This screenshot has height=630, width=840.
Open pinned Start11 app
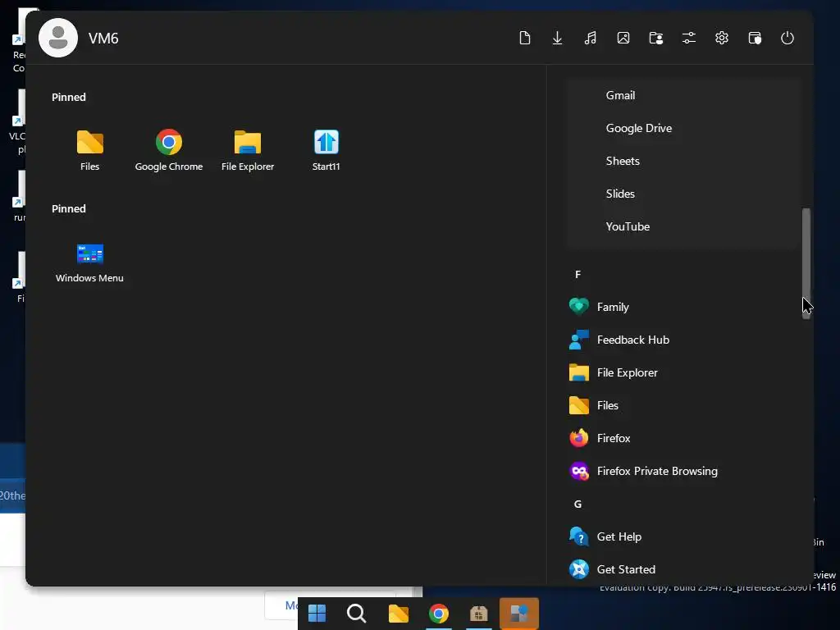coord(326,150)
